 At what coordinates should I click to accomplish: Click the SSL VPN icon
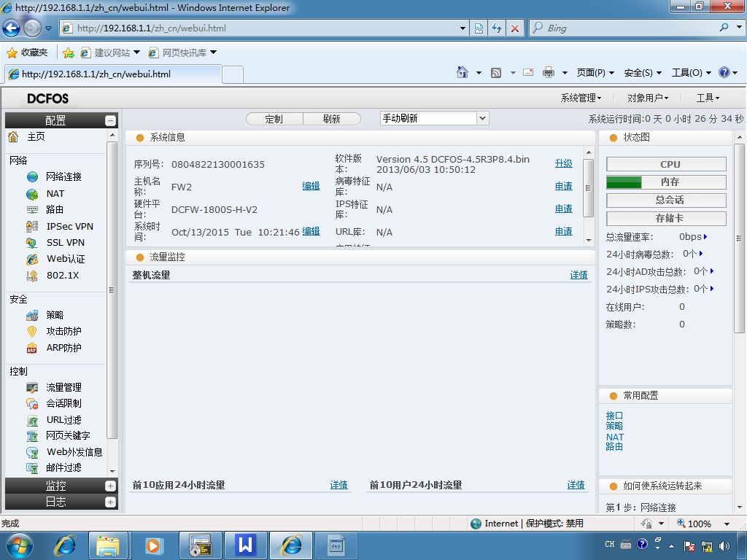click(32, 243)
